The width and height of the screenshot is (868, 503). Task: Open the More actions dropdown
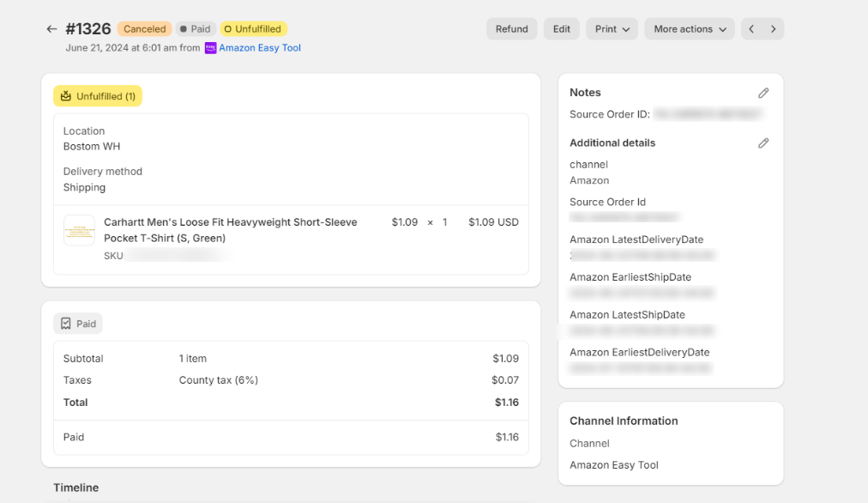pyautogui.click(x=689, y=28)
